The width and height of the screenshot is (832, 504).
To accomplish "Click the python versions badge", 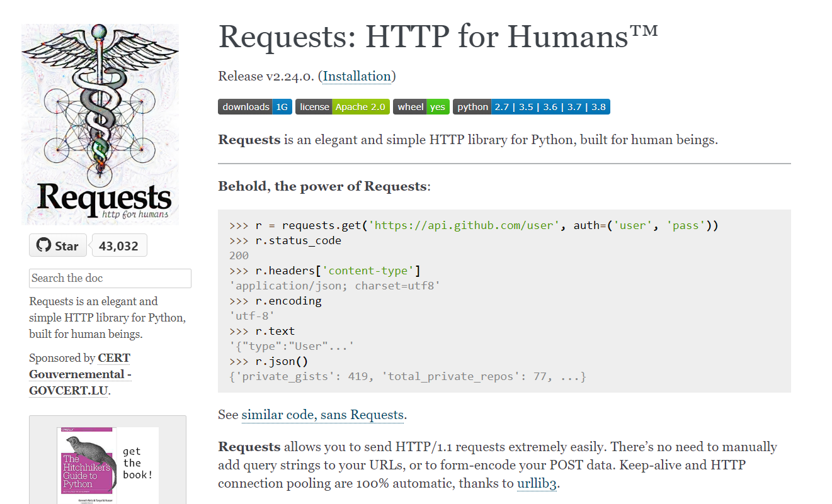I will (532, 107).
